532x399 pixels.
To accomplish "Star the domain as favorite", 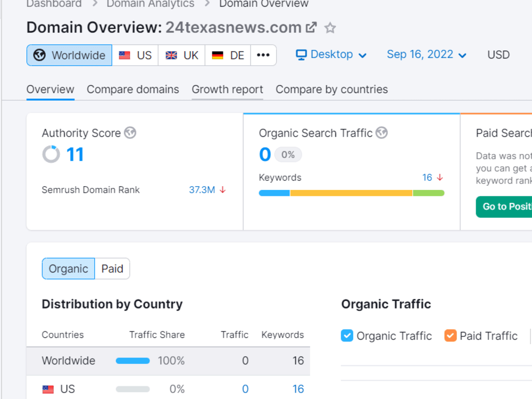I will pyautogui.click(x=330, y=28).
